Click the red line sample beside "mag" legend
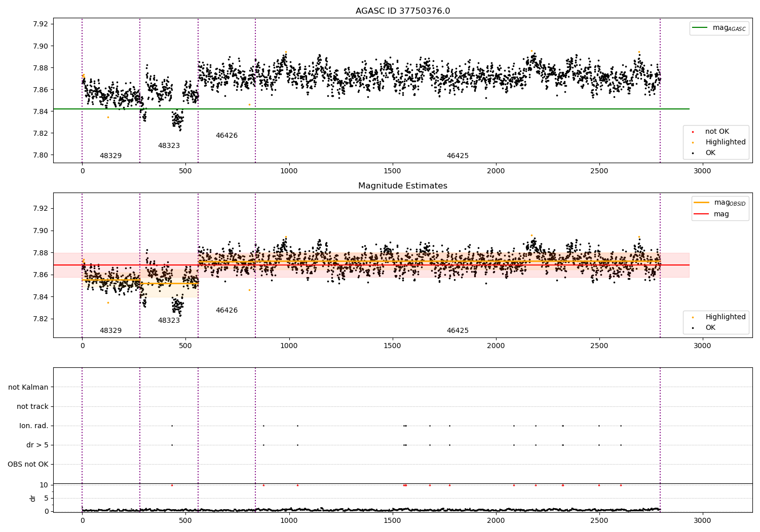Image resolution: width=760 pixels, height=532 pixels. click(702, 214)
